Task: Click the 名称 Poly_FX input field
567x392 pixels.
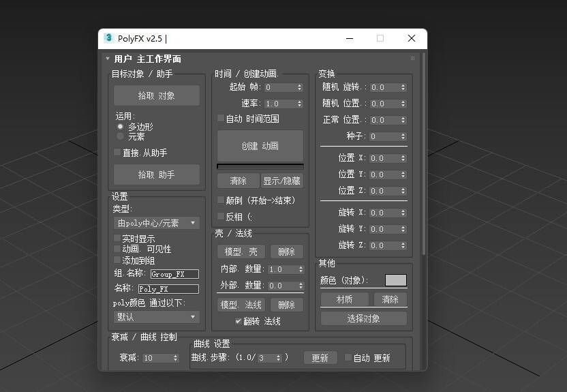Action: (x=168, y=288)
